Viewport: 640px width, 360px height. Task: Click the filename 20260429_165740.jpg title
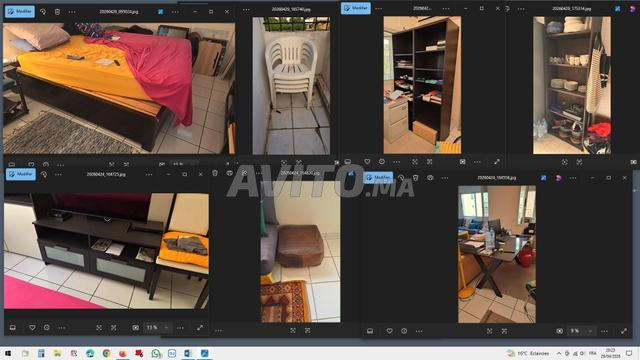pyautogui.click(x=291, y=9)
